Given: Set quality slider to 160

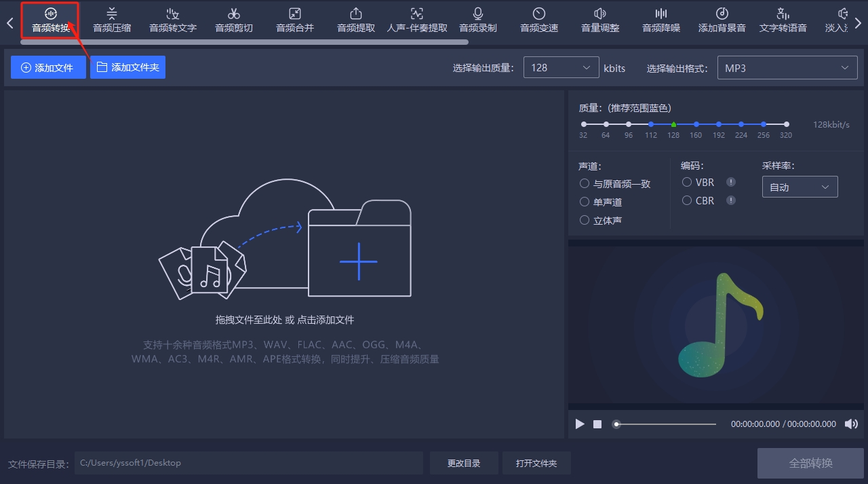Looking at the screenshot, I should pos(696,124).
